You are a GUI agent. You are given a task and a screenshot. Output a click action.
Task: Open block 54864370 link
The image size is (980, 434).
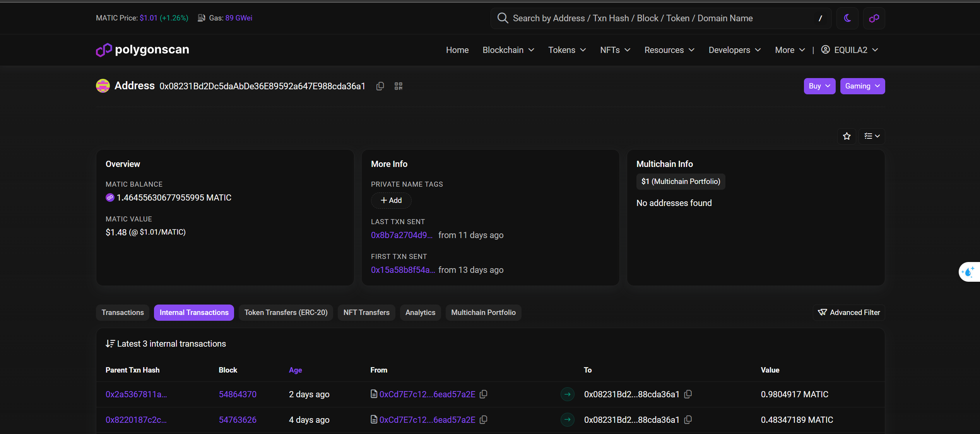pos(238,394)
